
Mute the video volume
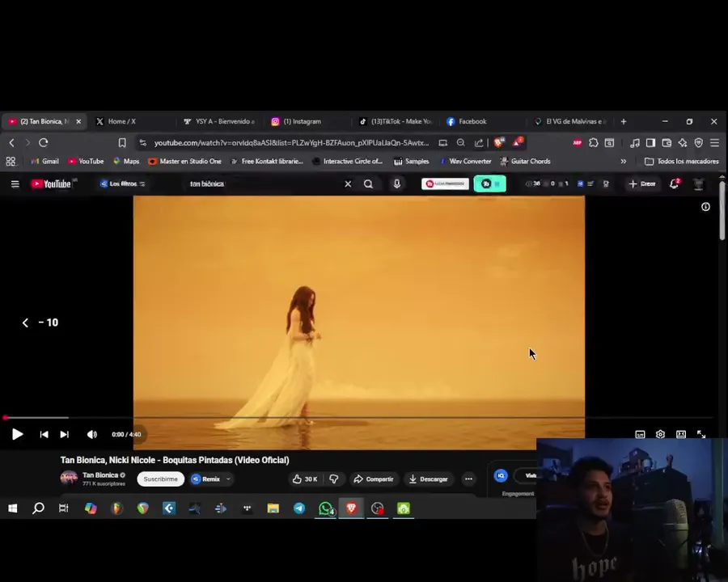tap(92, 434)
